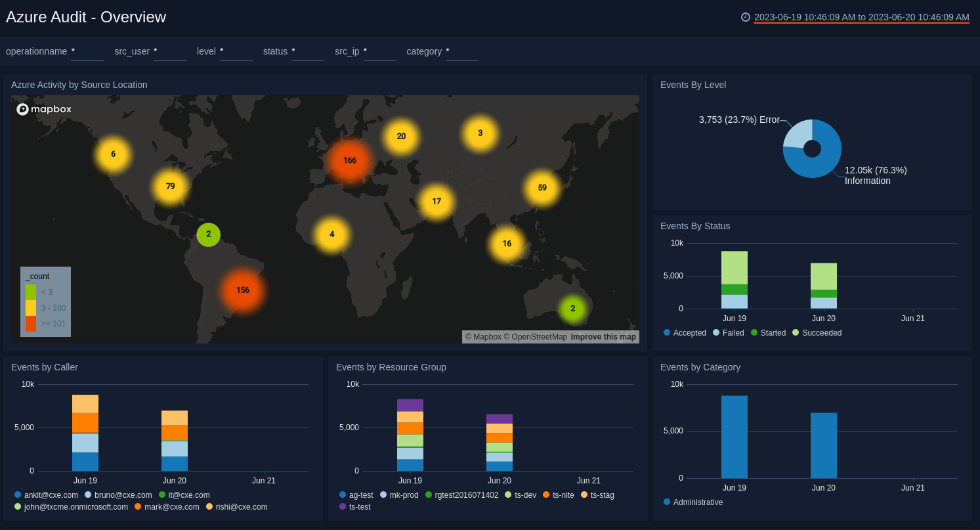Edit the src_ip filter field
980x530 pixels.
tap(380, 51)
